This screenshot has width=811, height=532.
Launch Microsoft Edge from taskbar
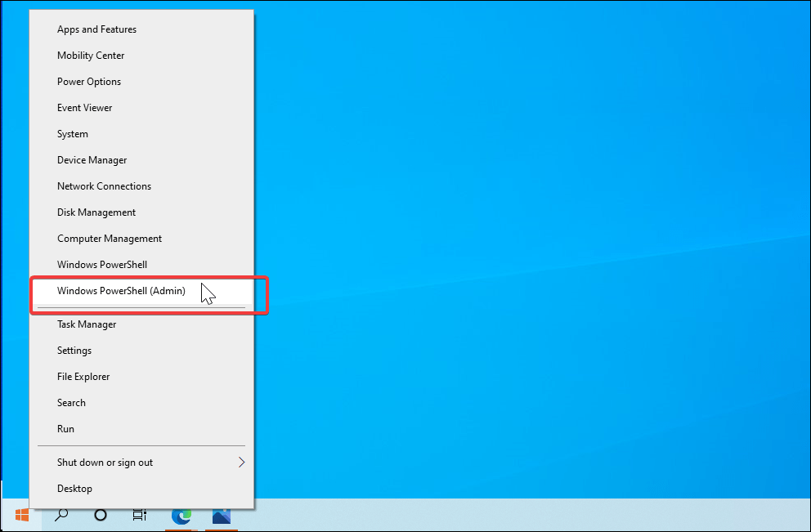coord(181,516)
